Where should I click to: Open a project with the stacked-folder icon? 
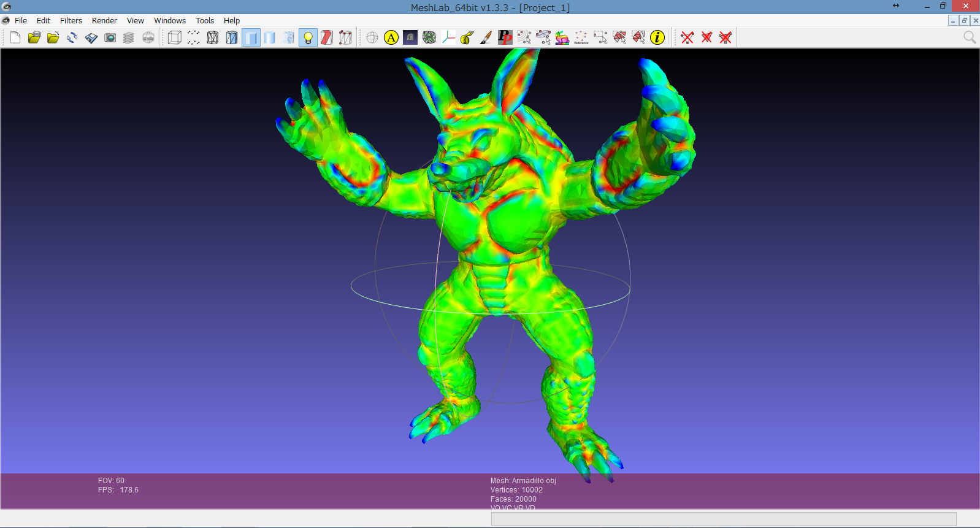click(34, 37)
